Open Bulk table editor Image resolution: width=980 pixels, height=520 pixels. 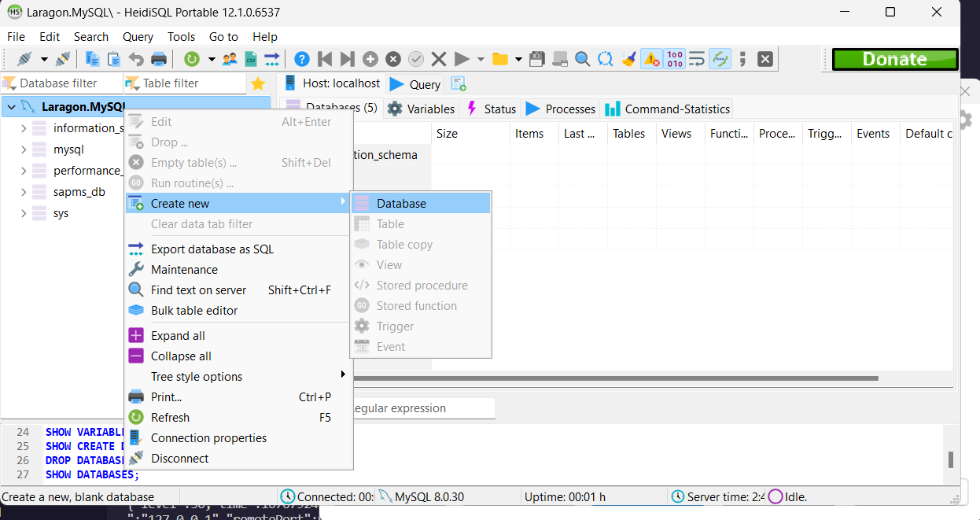[x=238, y=311]
